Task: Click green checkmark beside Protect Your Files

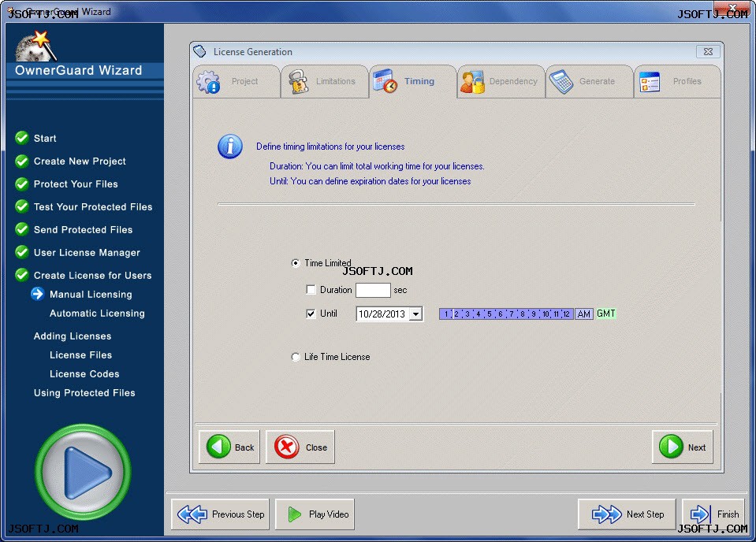Action: (x=22, y=184)
